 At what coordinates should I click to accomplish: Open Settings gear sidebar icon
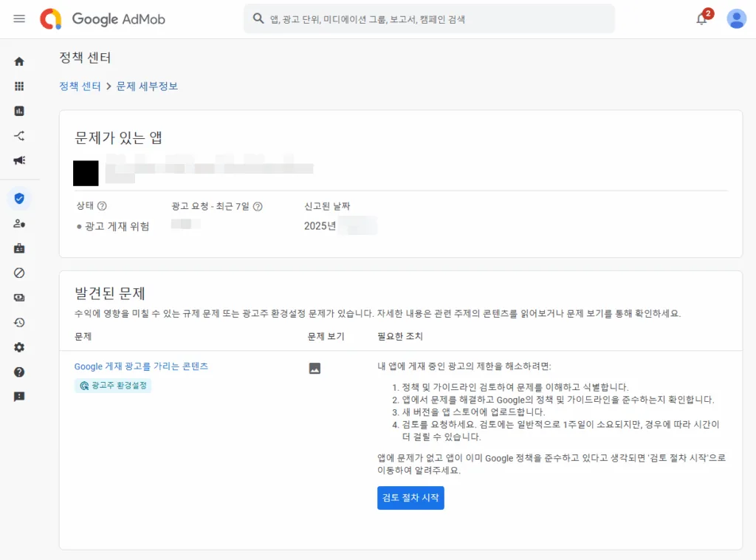coord(19,347)
